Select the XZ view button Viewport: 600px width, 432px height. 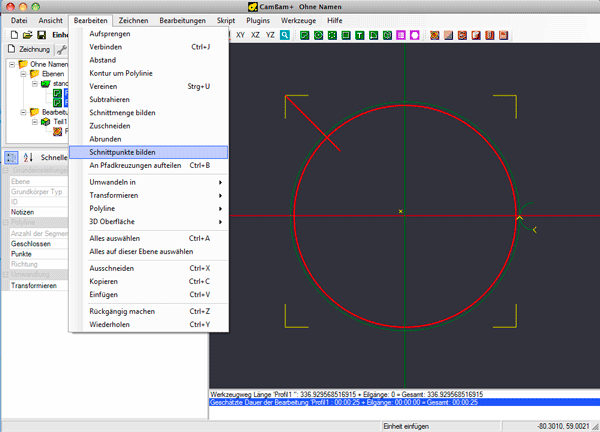255,35
